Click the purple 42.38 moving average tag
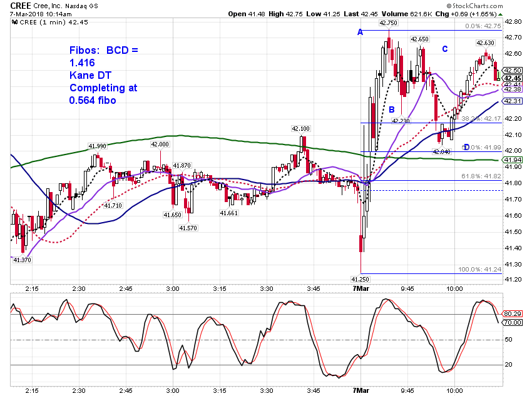This screenshot has width=532, height=396. (513, 89)
